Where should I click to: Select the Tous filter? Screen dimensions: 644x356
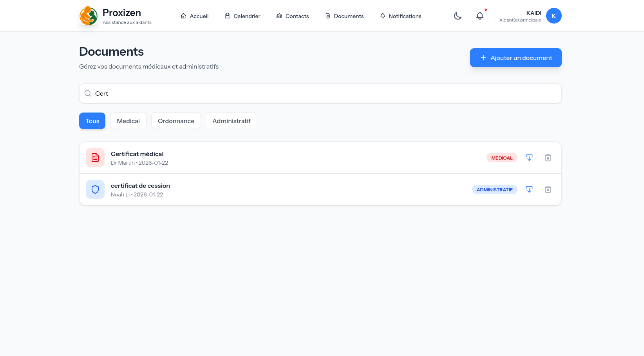point(92,121)
